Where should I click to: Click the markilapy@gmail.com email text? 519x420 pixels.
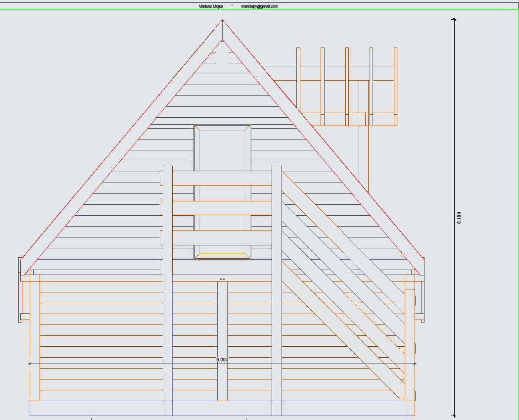(x=259, y=6)
